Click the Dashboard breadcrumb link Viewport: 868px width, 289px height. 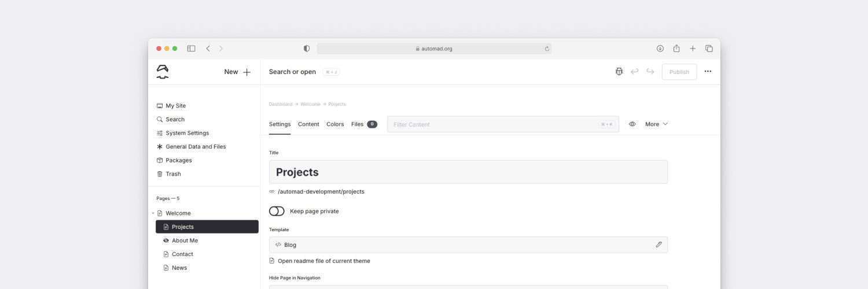tap(281, 104)
